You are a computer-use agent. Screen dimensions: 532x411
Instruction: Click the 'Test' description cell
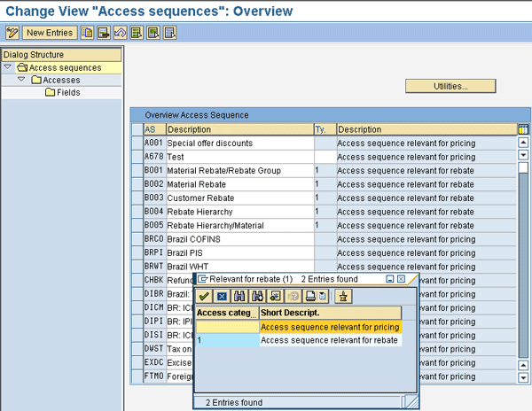click(240, 157)
